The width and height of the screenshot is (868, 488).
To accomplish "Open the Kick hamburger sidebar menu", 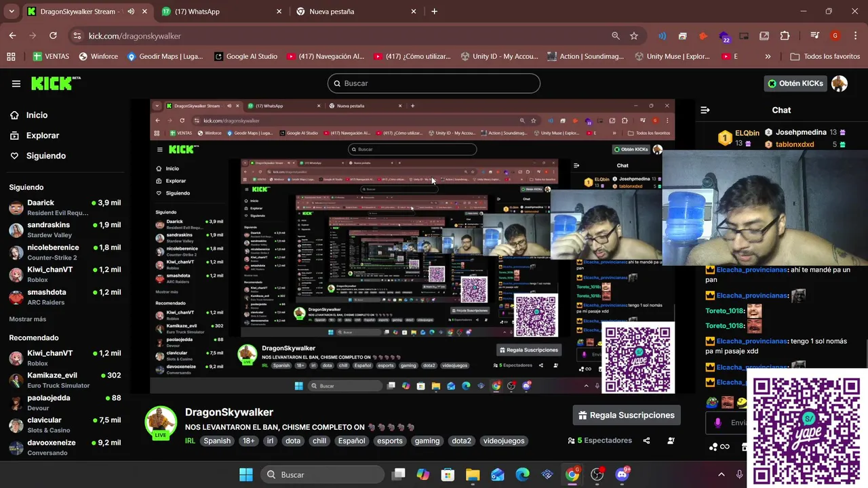I will point(16,83).
